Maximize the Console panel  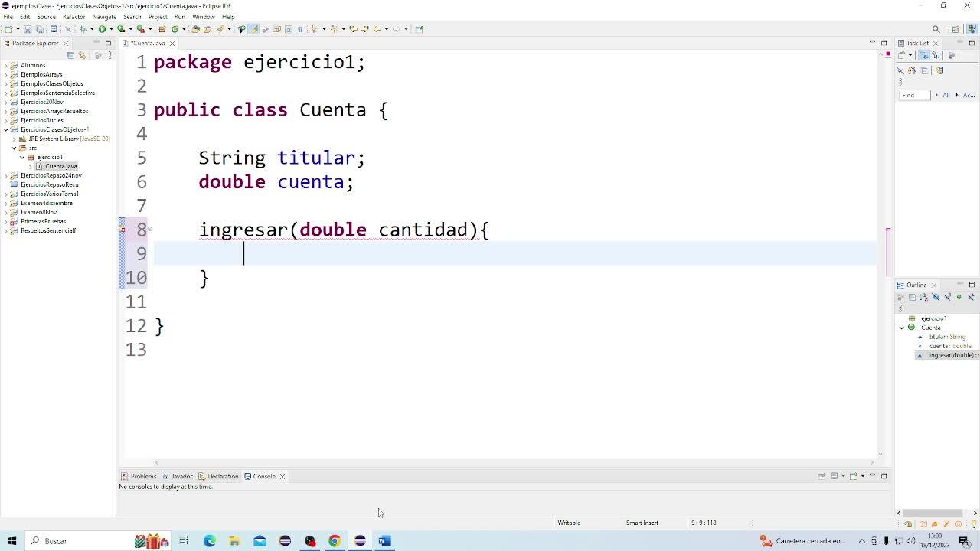(884, 476)
